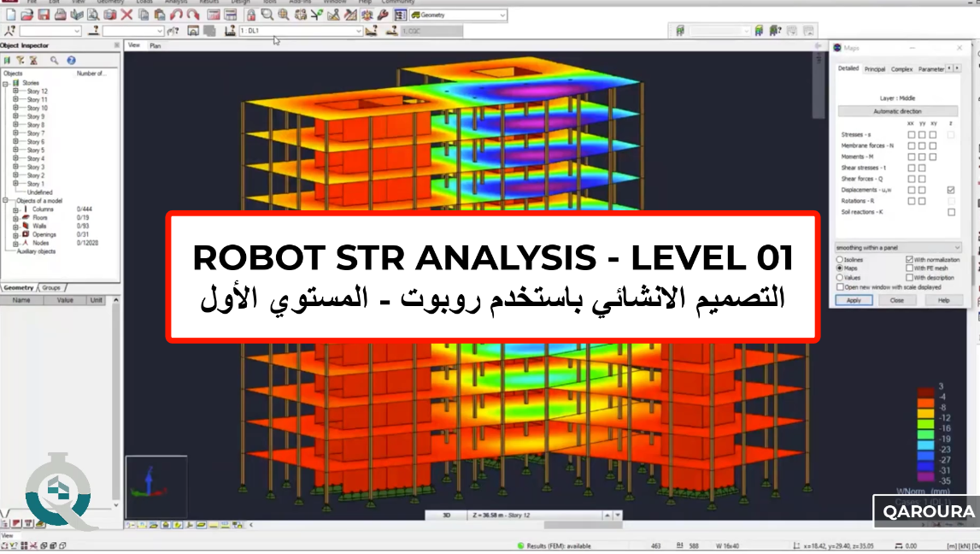Viewport: 980px width, 554px height.
Task: Expand Story 12 tree node
Action: pos(15,91)
